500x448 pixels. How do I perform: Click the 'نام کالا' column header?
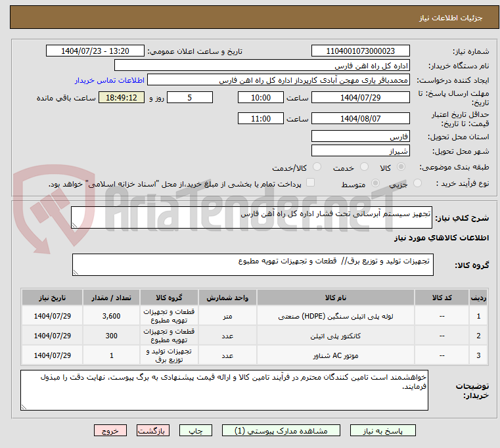coord(336,298)
